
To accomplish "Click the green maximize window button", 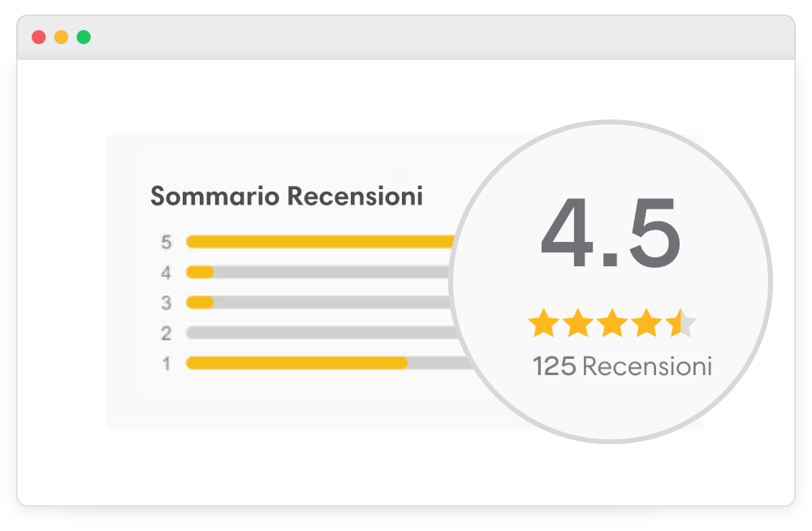I will (x=84, y=37).
